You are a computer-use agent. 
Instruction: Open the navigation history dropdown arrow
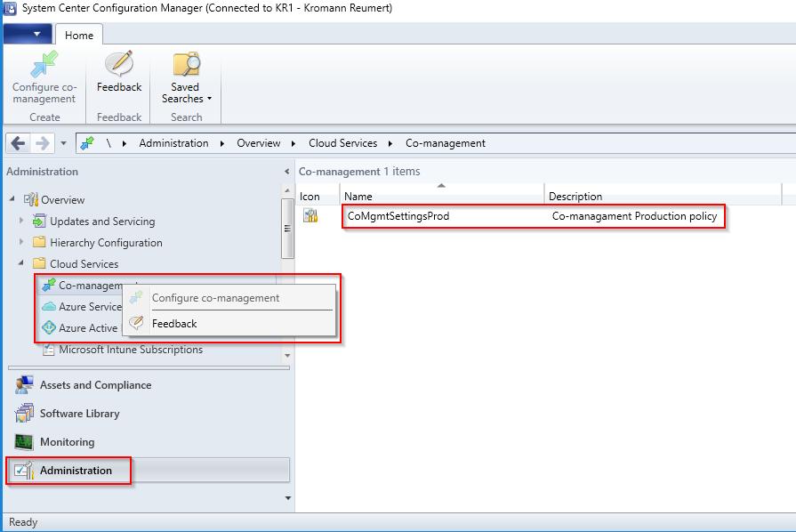point(63,143)
